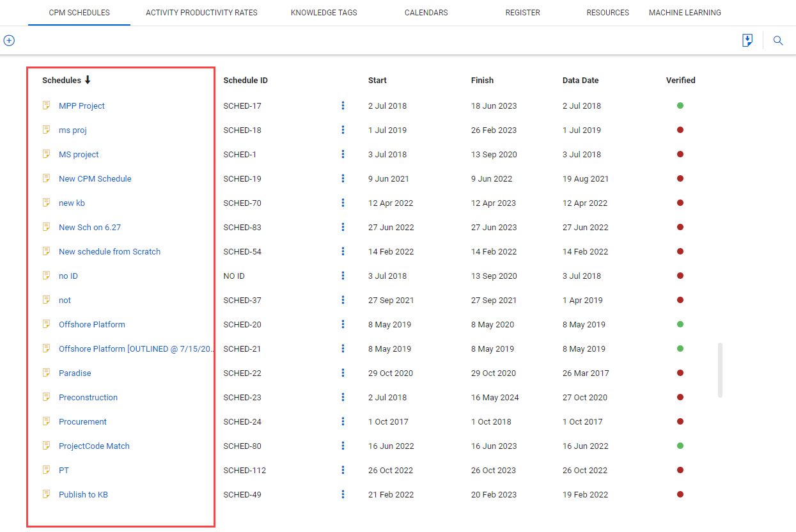The image size is (796, 532).
Task: Click green verified dot for MPP Project
Action: [680, 106]
